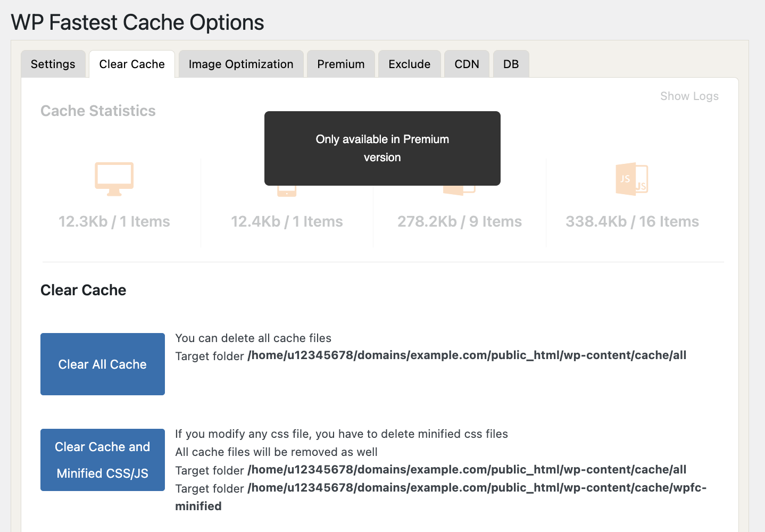Screen dimensions: 765x532
Task: Select the JS files cache icon
Action: [x=631, y=178]
